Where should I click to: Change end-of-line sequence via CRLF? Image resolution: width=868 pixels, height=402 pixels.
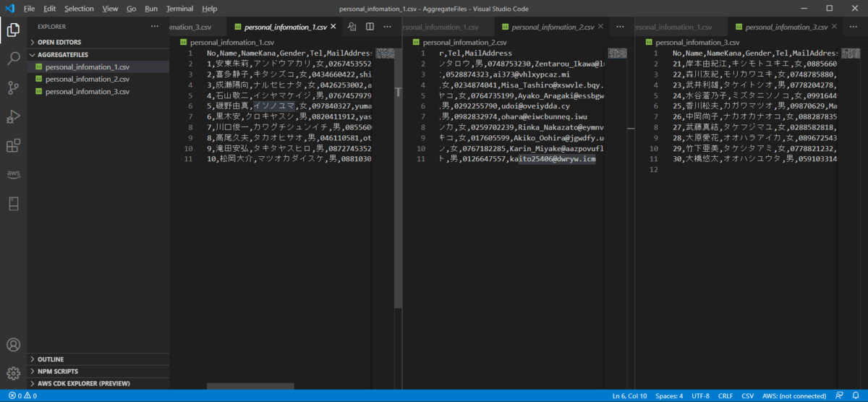[726, 395]
